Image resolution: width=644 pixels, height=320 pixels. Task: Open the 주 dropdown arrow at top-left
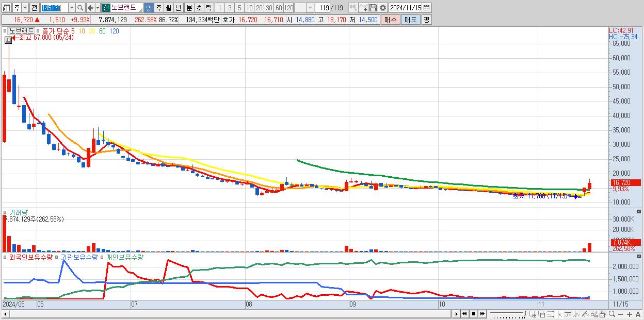tap(25, 8)
